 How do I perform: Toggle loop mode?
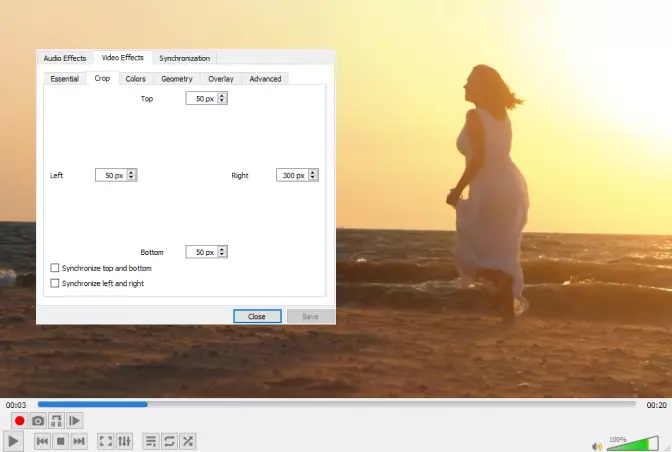pos(169,441)
